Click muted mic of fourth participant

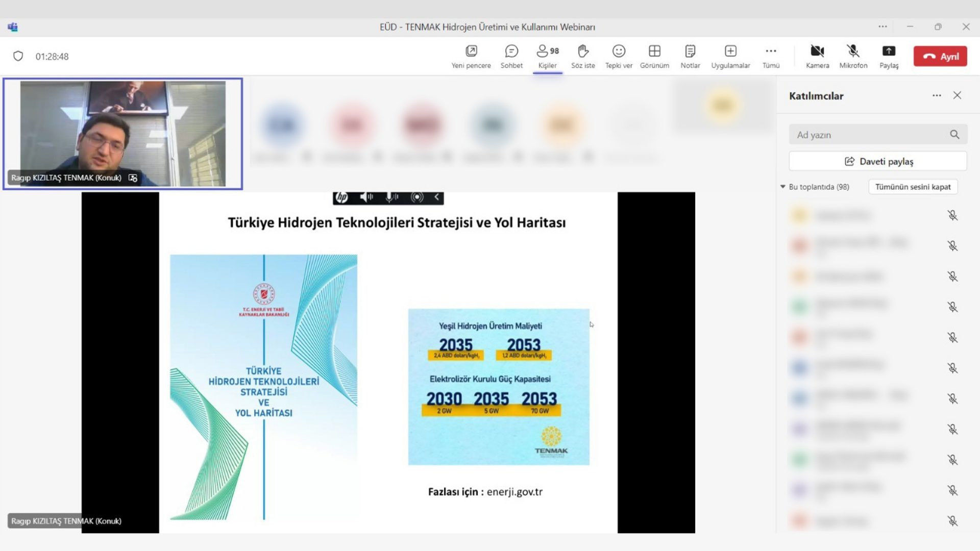pyautogui.click(x=952, y=307)
